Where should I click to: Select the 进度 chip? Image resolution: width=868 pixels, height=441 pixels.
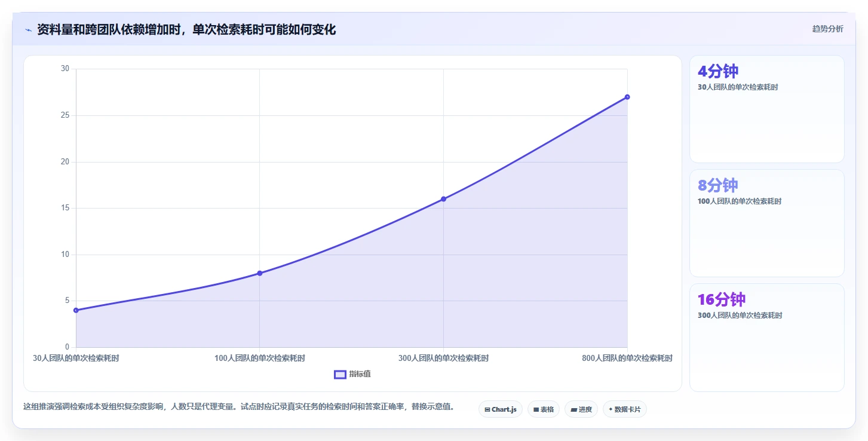[x=581, y=409]
